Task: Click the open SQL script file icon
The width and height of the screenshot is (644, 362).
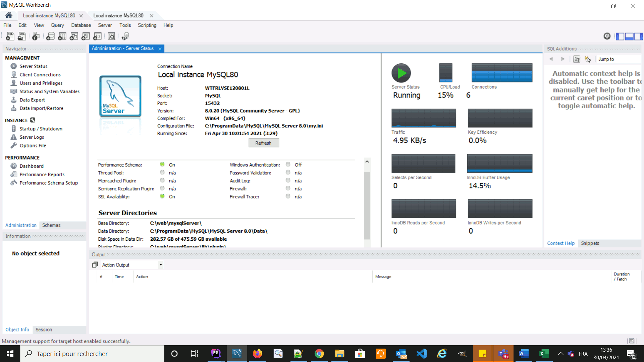Action: click(x=22, y=36)
